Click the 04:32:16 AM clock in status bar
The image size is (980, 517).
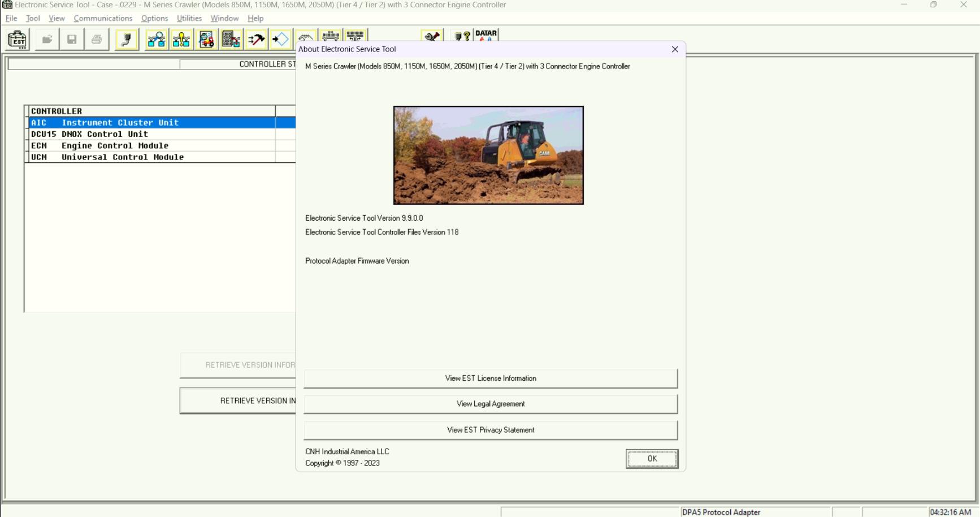(x=951, y=512)
